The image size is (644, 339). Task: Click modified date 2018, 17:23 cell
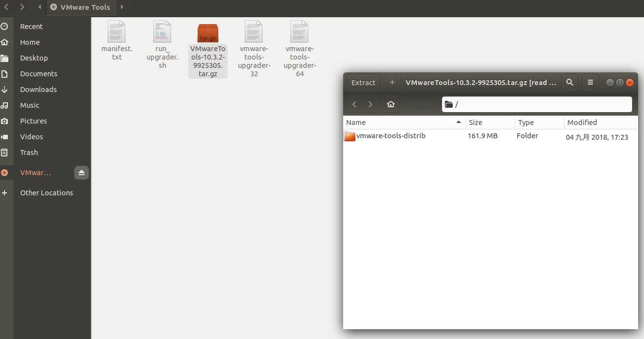click(x=597, y=137)
